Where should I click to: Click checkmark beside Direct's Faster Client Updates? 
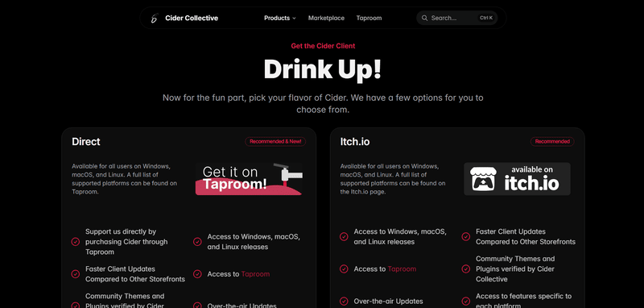coord(75,274)
